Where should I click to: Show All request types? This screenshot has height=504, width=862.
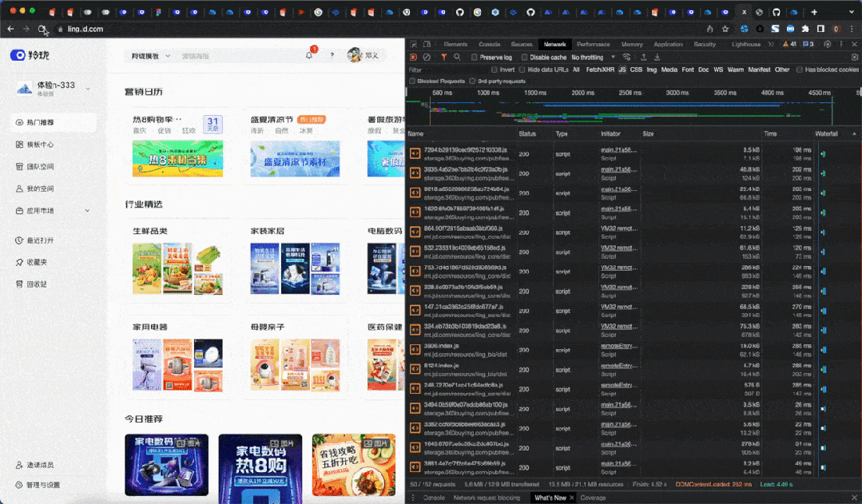coord(576,69)
